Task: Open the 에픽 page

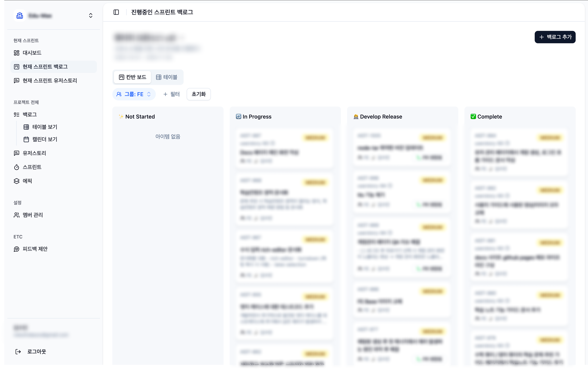Action: click(28, 181)
